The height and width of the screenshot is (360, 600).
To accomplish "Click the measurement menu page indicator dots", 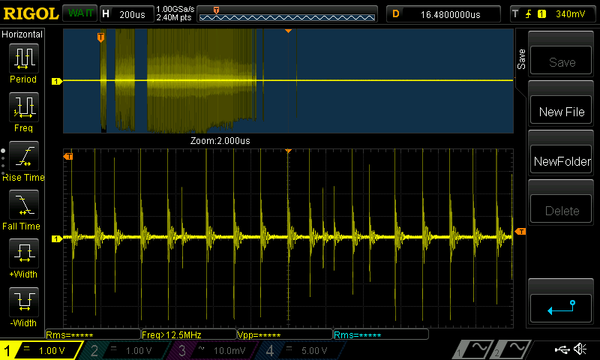I will click(3, 162).
